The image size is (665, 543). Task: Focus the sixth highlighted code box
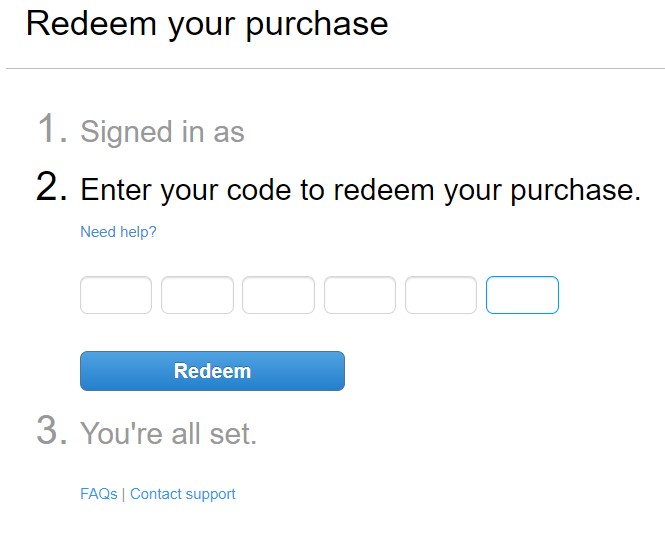tap(522, 295)
